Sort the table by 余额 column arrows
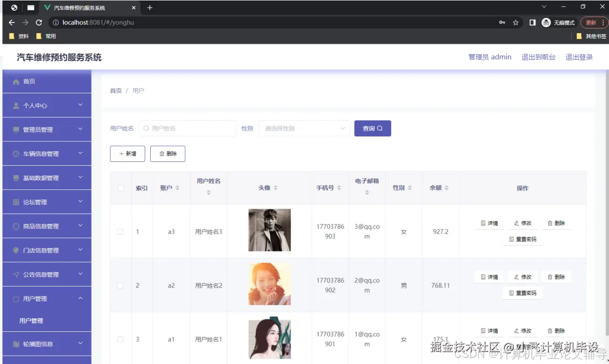 coord(447,188)
